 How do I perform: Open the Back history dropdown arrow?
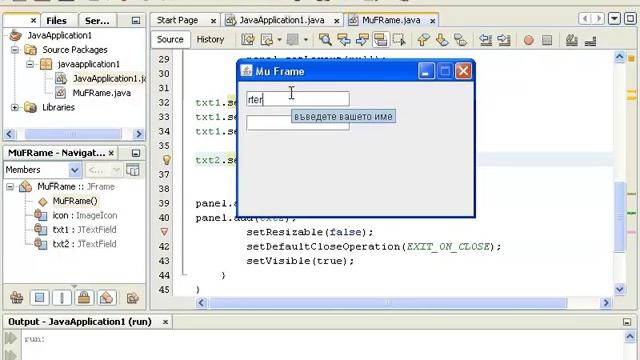[280, 40]
